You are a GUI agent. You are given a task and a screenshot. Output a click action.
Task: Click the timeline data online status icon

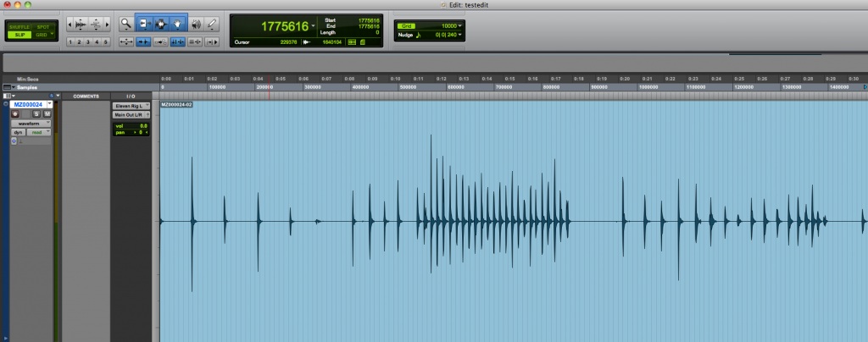(352, 42)
